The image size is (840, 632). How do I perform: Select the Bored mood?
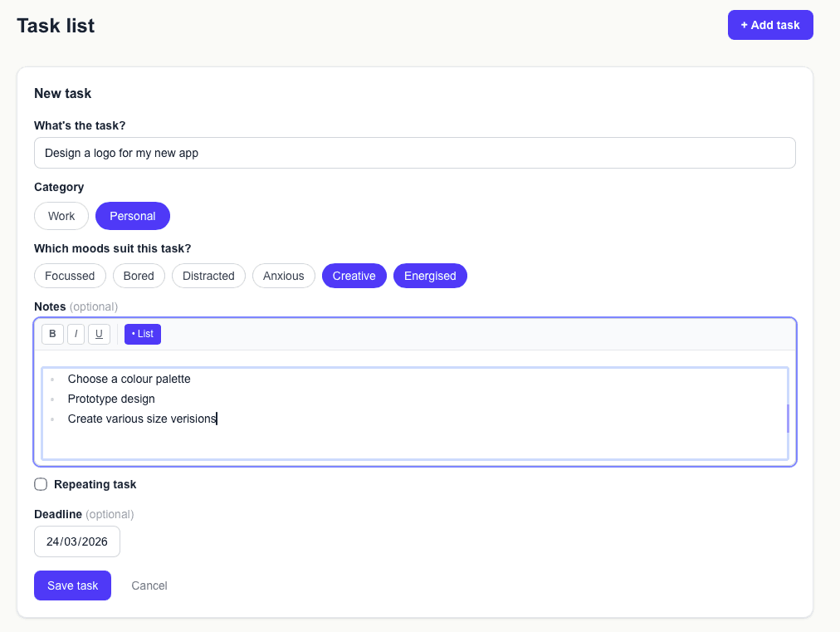click(x=139, y=276)
